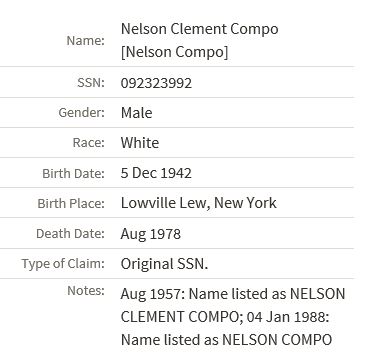Click the note line ending NELSON COMPO
365x363 pixels.
[x=226, y=340]
